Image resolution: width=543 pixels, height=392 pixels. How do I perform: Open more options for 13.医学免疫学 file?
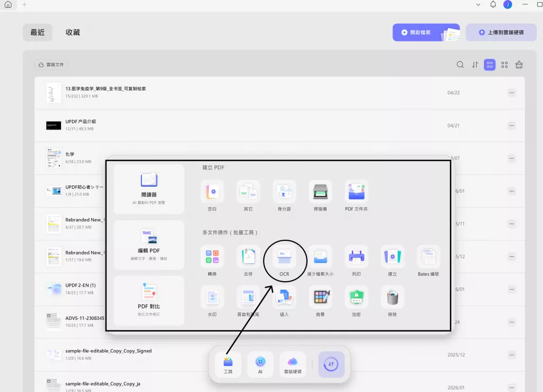512,92
